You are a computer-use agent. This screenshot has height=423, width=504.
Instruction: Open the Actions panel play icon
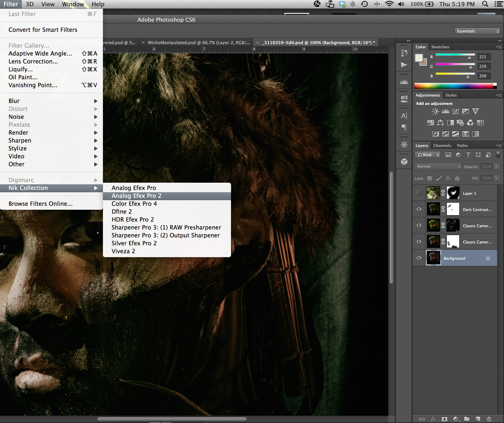pos(404,65)
